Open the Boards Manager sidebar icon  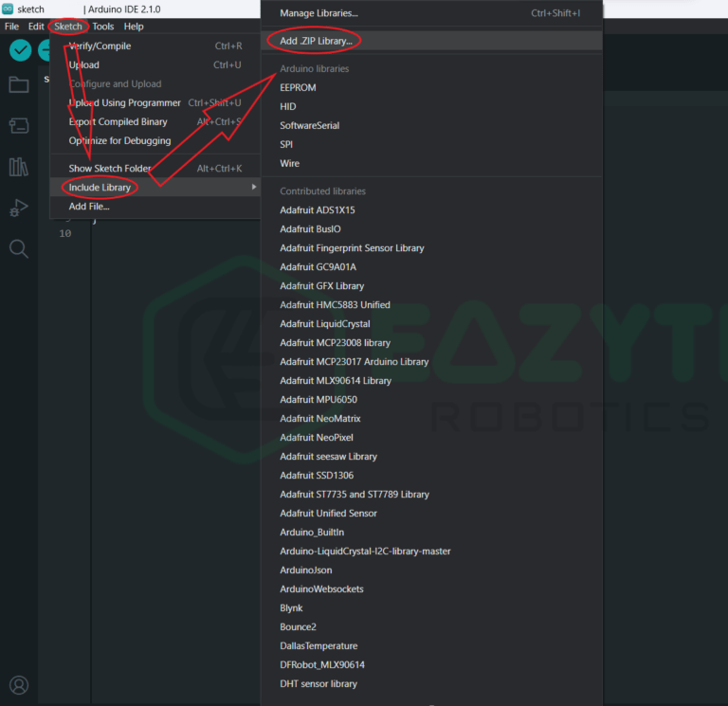(19, 125)
